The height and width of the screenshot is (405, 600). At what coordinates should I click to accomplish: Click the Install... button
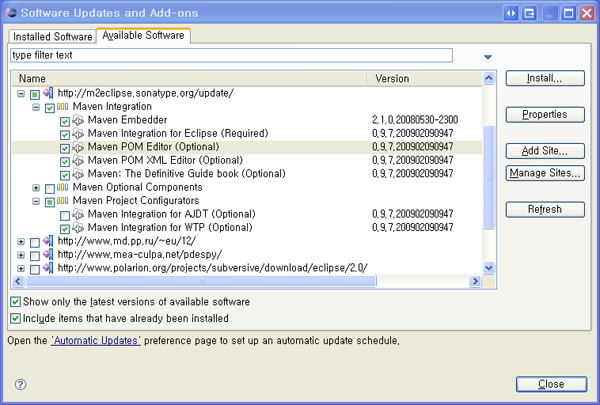545,78
